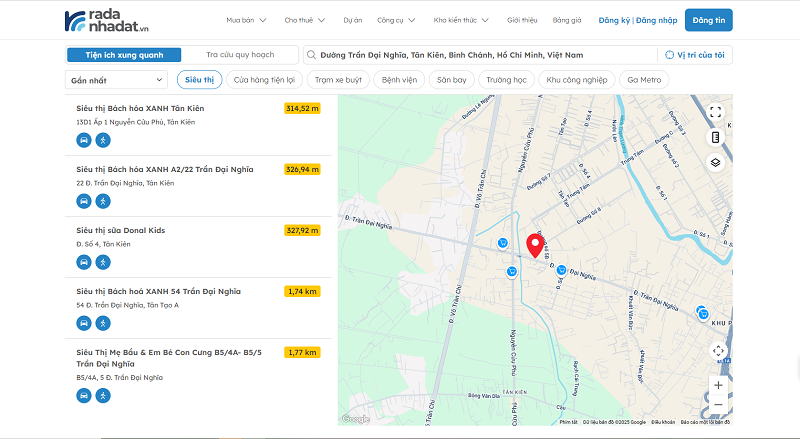Click walking icon for Bách hoá XANH 54
The width and height of the screenshot is (800, 439).
point(103,323)
